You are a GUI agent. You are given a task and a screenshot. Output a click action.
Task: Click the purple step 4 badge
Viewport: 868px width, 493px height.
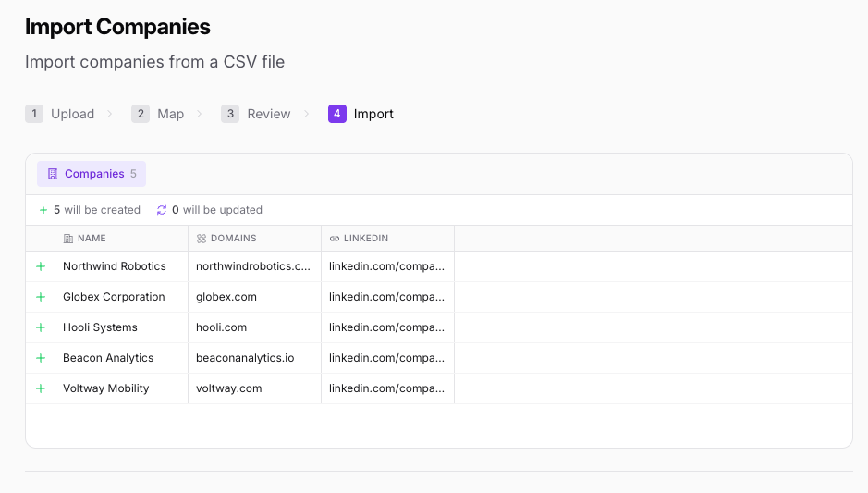pos(337,114)
